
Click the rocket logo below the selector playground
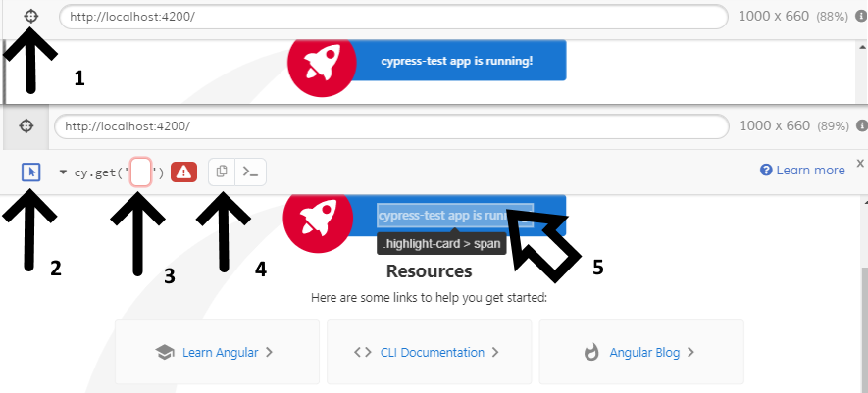click(318, 219)
